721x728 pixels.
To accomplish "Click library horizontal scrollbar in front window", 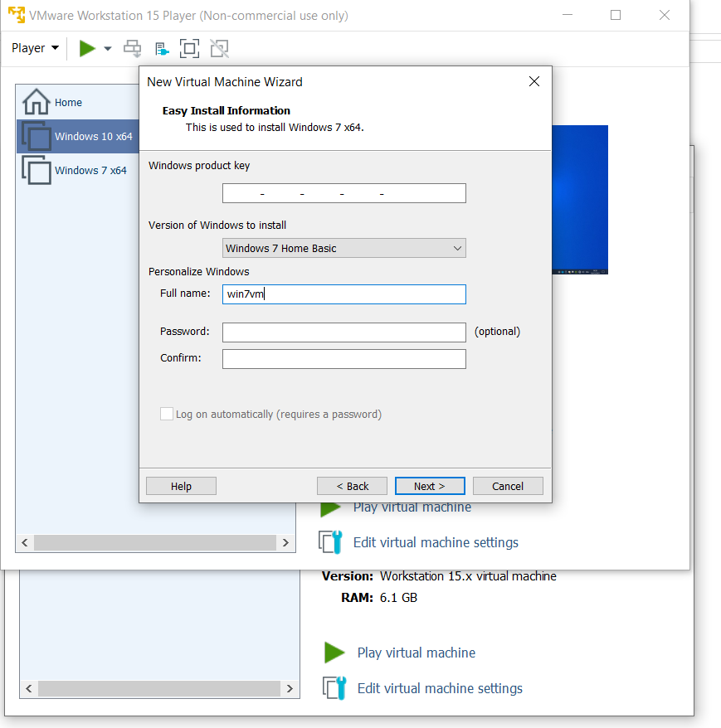I will [x=155, y=542].
